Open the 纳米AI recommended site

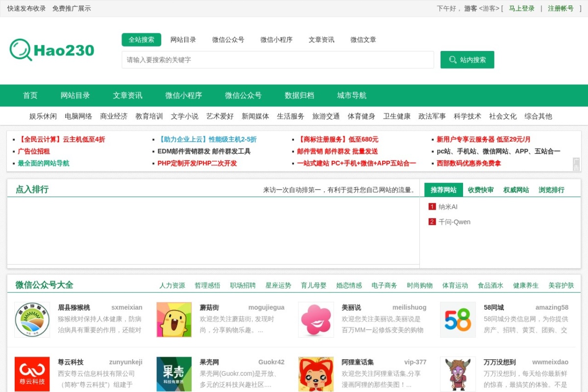coord(448,207)
